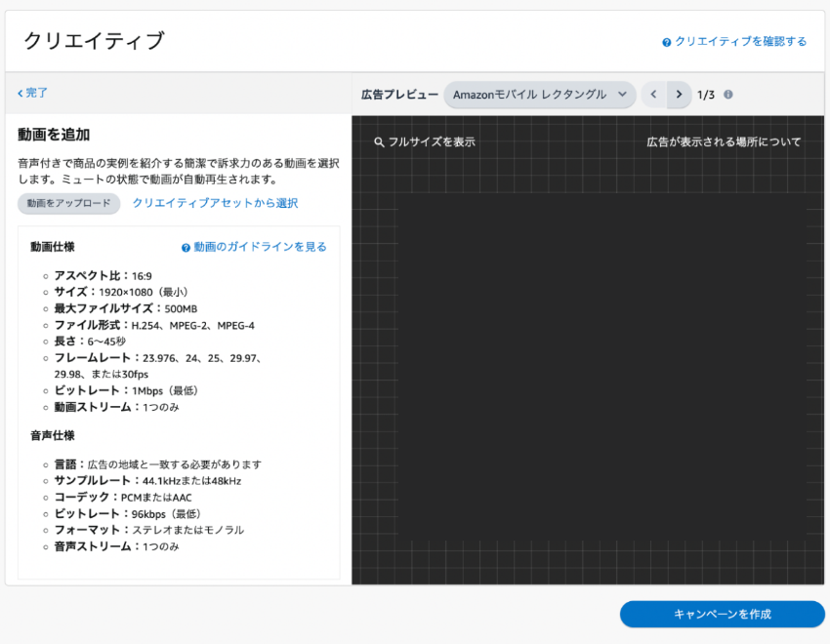Go to previous ad preview

pyautogui.click(x=653, y=95)
